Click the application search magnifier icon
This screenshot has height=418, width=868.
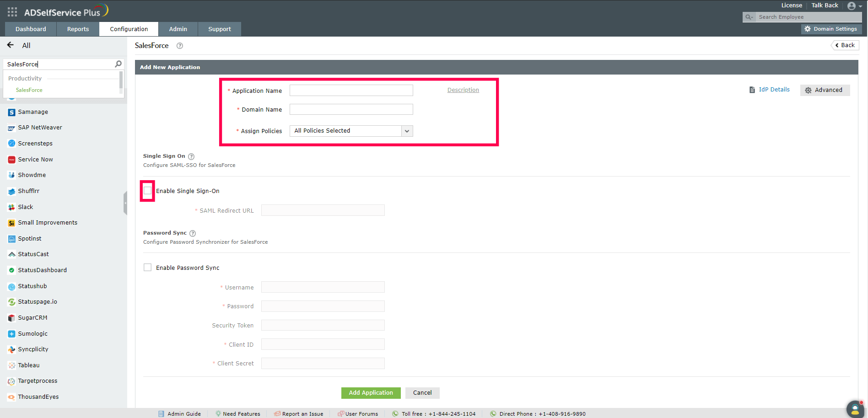point(118,64)
